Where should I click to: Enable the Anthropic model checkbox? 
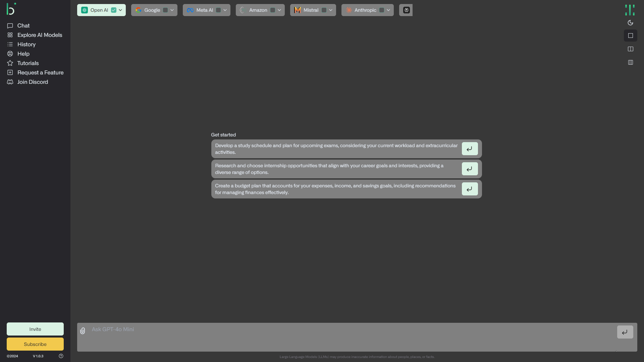pyautogui.click(x=382, y=10)
